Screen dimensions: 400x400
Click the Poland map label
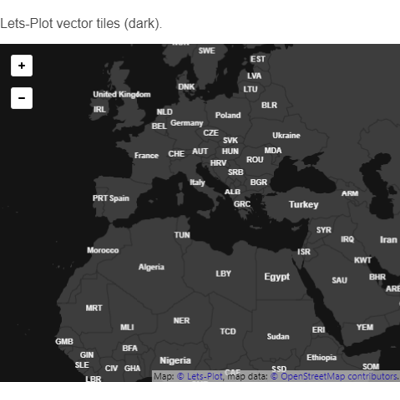228,115
